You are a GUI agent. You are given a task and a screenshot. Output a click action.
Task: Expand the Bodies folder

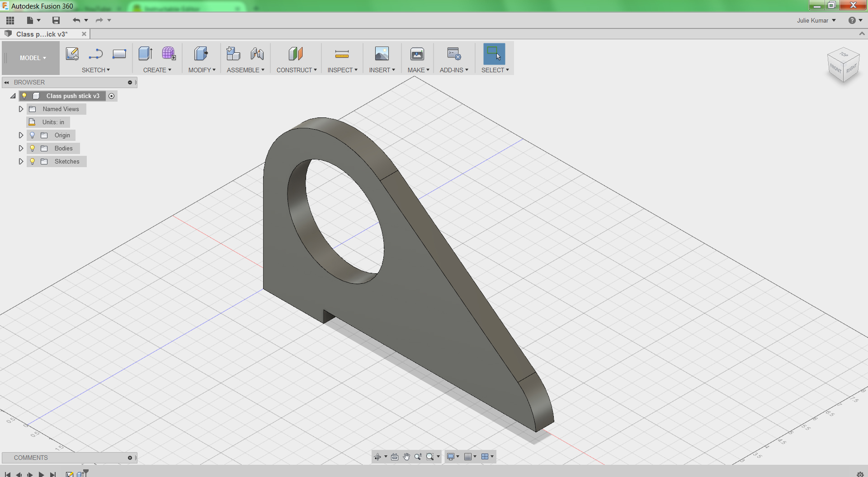[x=21, y=148]
